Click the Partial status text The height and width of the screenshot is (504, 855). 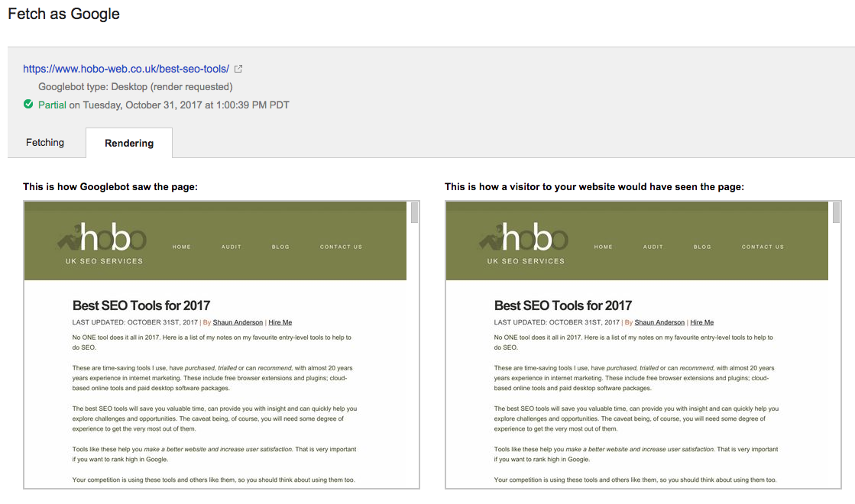(x=53, y=105)
